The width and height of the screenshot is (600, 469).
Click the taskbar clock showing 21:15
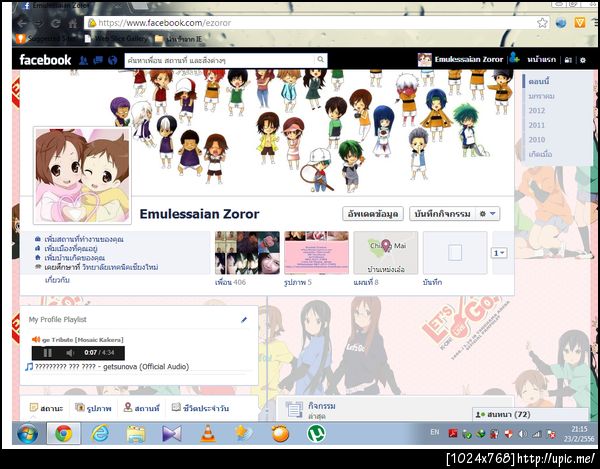[x=579, y=434]
